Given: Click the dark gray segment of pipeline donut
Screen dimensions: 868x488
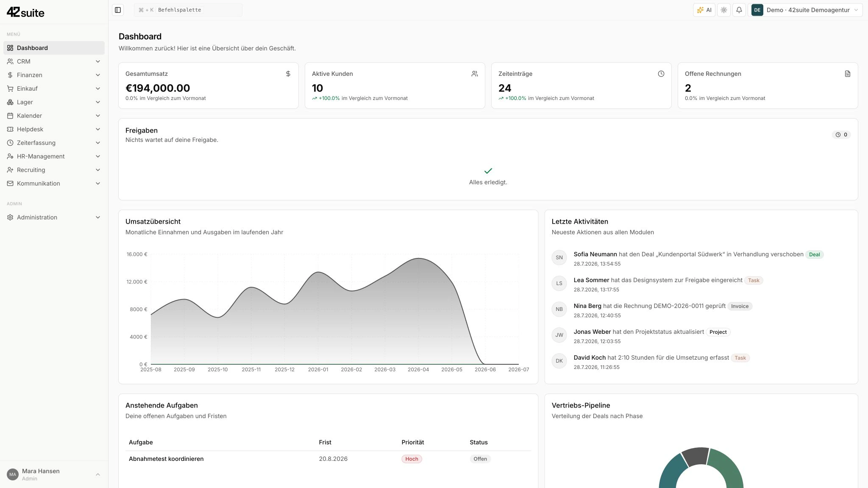Looking at the screenshot, I should [x=696, y=456].
